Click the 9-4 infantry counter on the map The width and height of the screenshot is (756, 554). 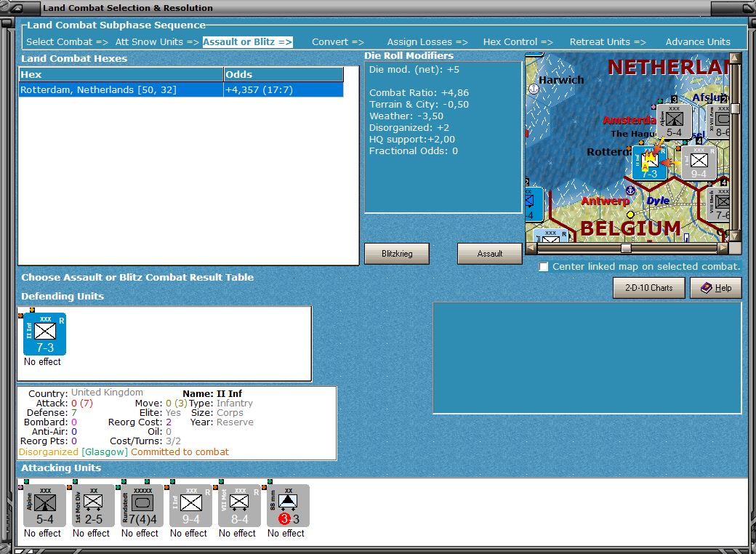point(699,163)
